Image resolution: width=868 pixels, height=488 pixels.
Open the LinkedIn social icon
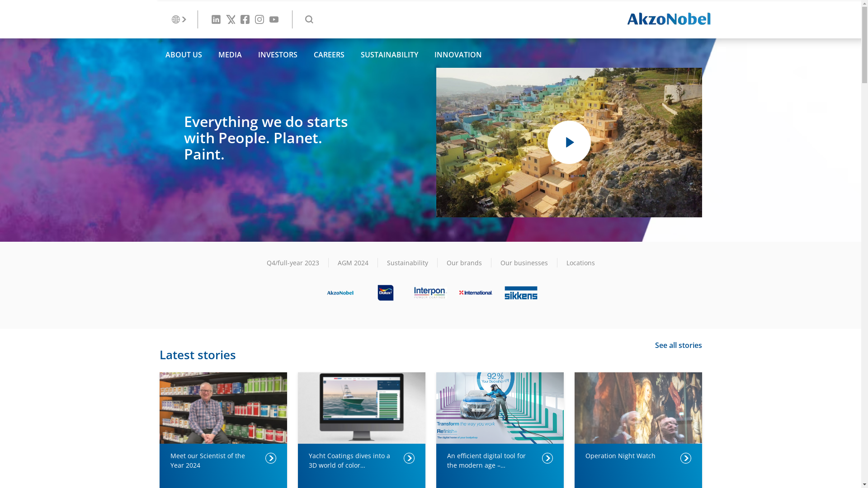click(x=216, y=19)
